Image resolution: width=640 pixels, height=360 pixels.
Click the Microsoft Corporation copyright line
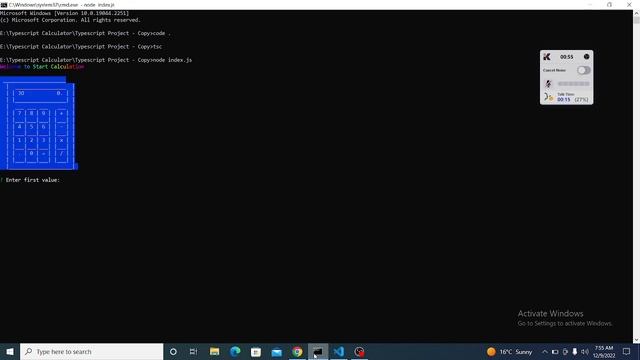coord(70,20)
